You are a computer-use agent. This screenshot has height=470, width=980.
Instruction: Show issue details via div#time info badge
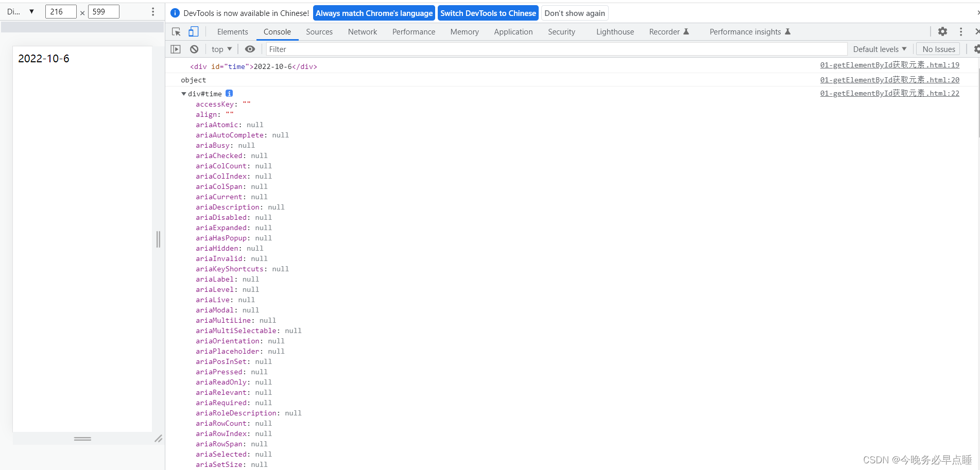(229, 93)
